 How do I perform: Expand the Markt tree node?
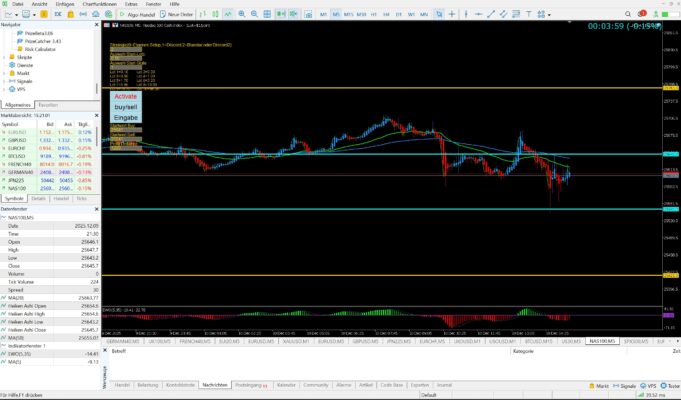(x=4, y=73)
